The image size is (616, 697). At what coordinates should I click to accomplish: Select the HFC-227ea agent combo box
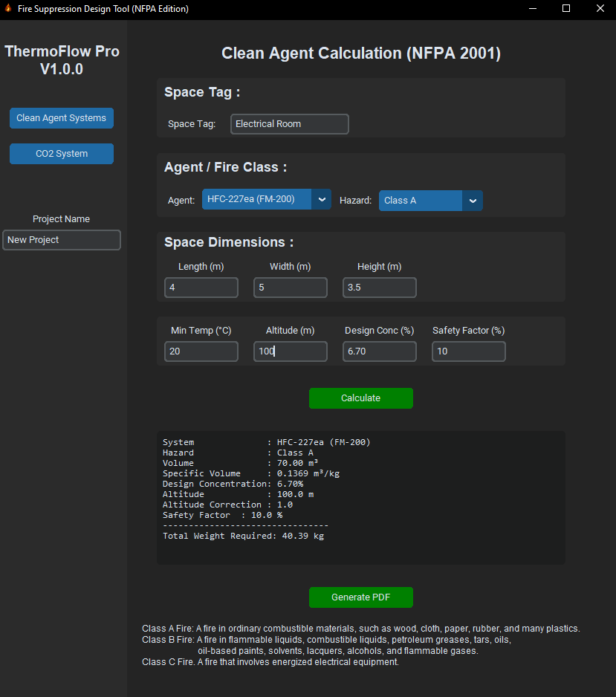256,199
